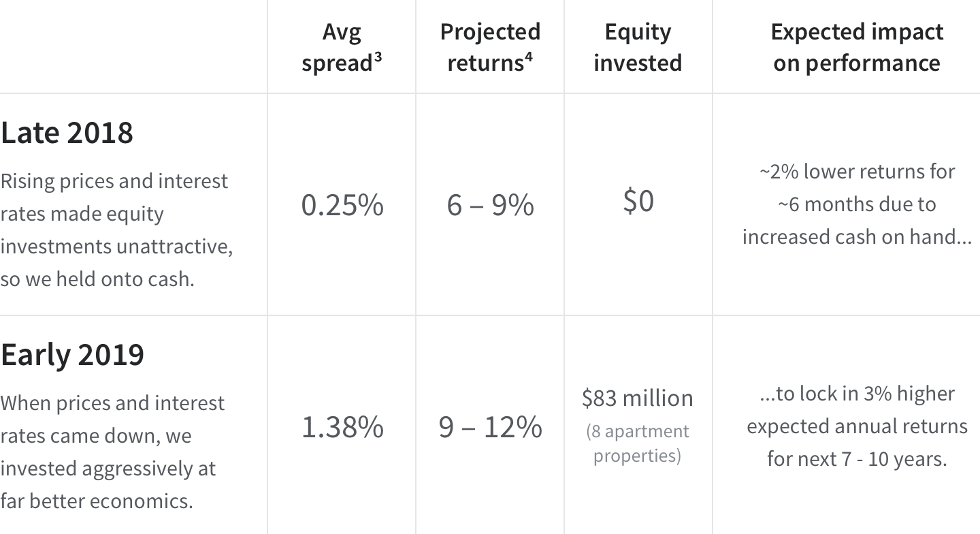Click the When prices and interest rates came down paragraph
980x534 pixels.
pyautogui.click(x=112, y=452)
